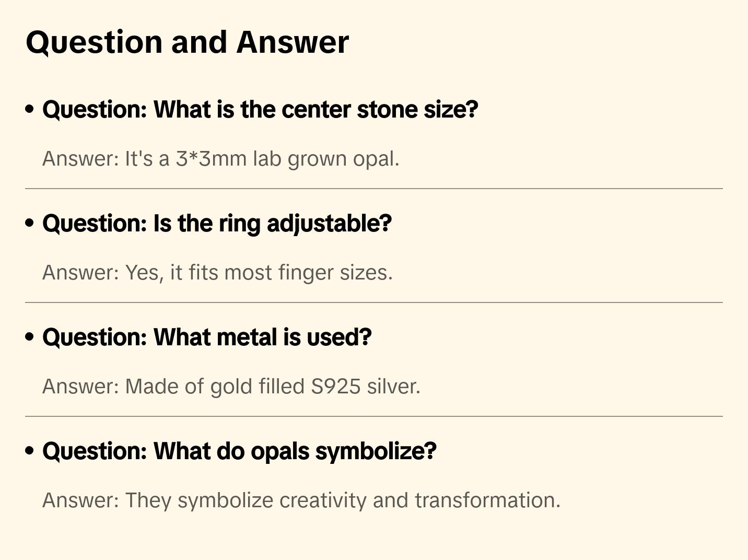Image resolution: width=748 pixels, height=560 pixels.
Task: Click the ring adjustable question
Action: pyautogui.click(x=217, y=224)
